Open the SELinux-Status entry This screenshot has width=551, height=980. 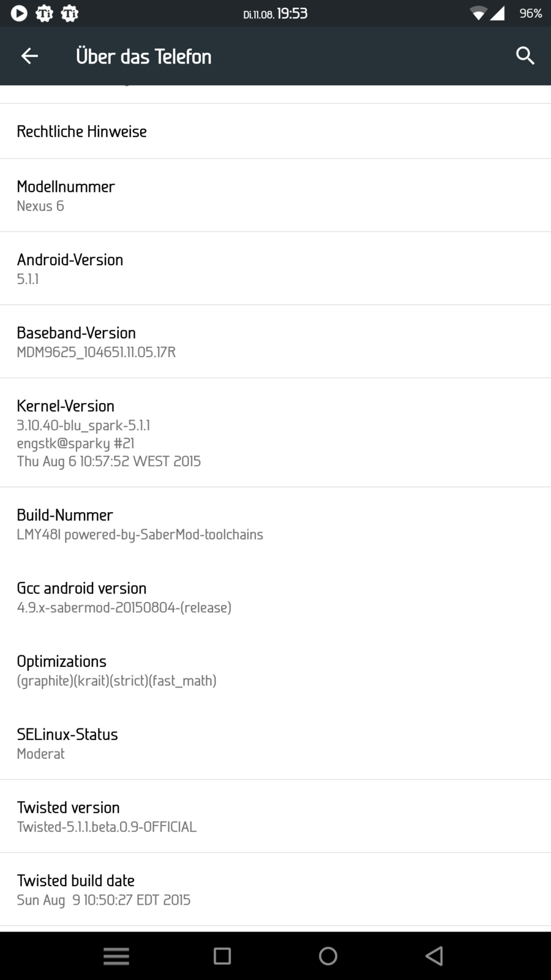(275, 742)
